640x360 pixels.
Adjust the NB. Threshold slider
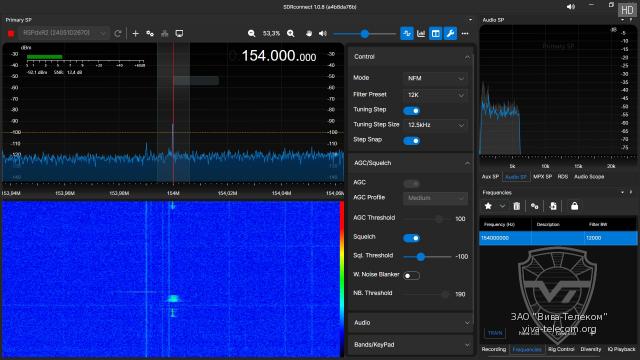click(x=427, y=294)
